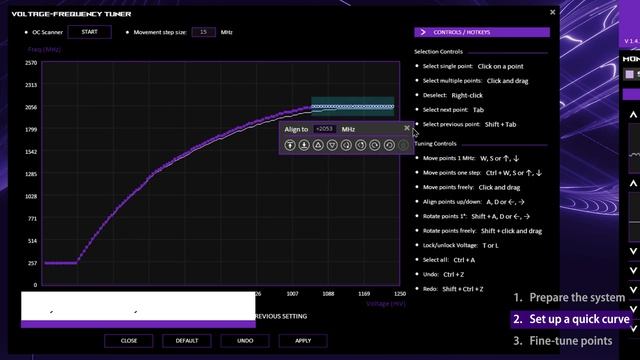Click the highlighted flat points at 2056 MHz

pos(353,107)
